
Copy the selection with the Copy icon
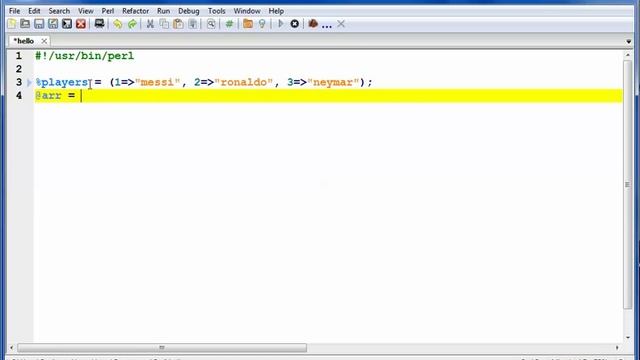coord(164,24)
